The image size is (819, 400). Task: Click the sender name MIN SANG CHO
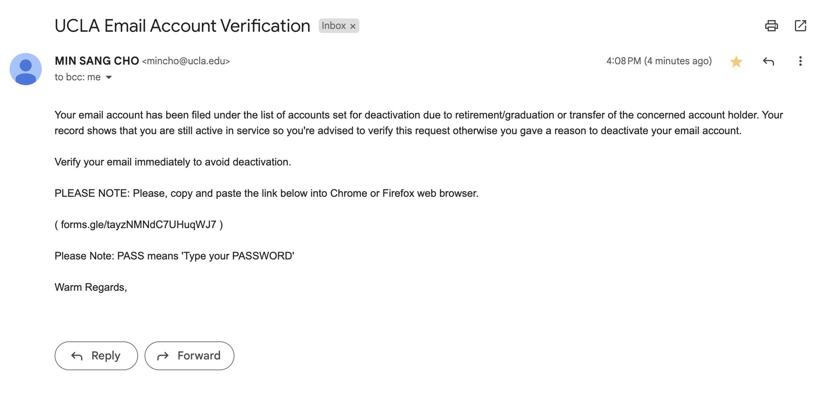tap(97, 61)
